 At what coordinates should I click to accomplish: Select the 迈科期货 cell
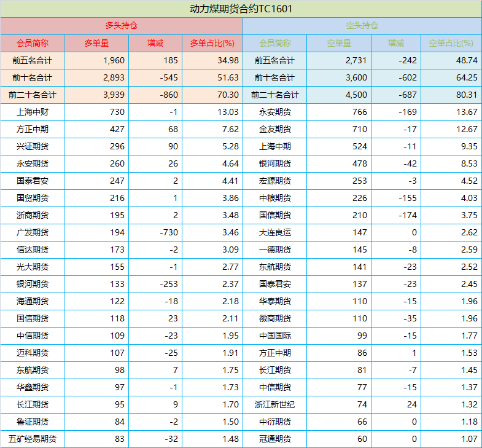[x=33, y=353]
